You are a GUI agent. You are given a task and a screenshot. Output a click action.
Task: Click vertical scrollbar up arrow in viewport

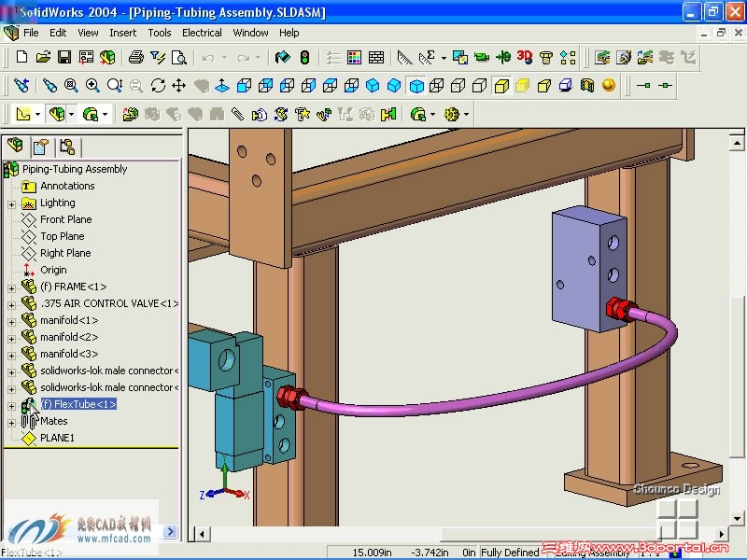coord(737,143)
